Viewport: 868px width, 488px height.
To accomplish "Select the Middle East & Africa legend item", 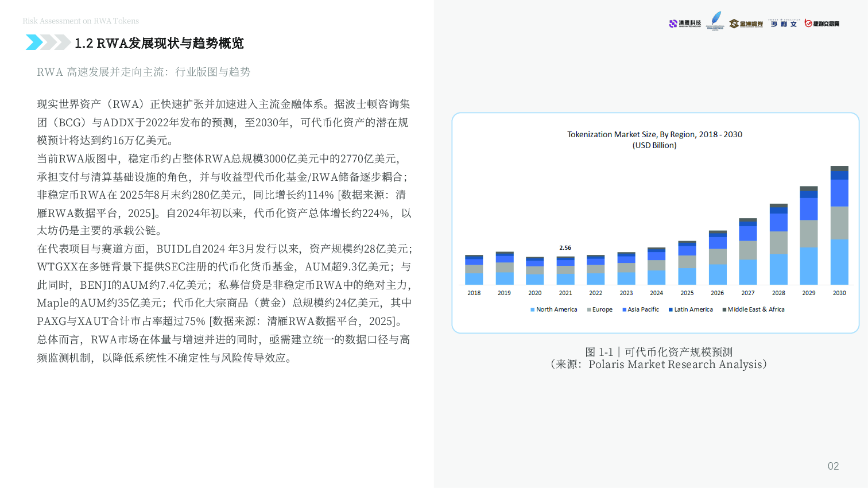I will [x=753, y=309].
